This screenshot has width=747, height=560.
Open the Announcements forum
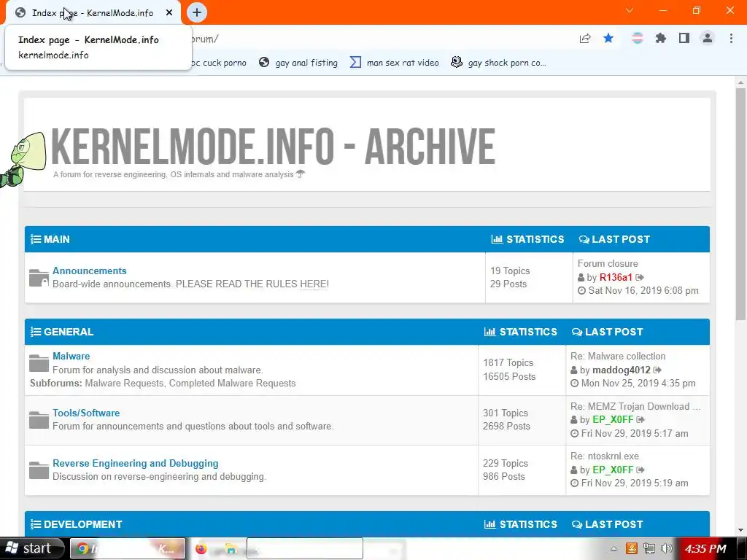coord(90,271)
